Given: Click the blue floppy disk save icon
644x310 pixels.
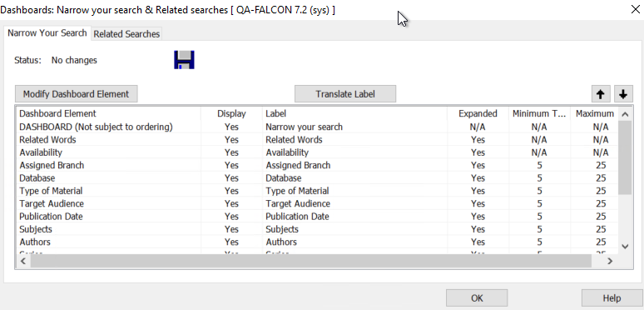Looking at the screenshot, I should coord(184,60).
